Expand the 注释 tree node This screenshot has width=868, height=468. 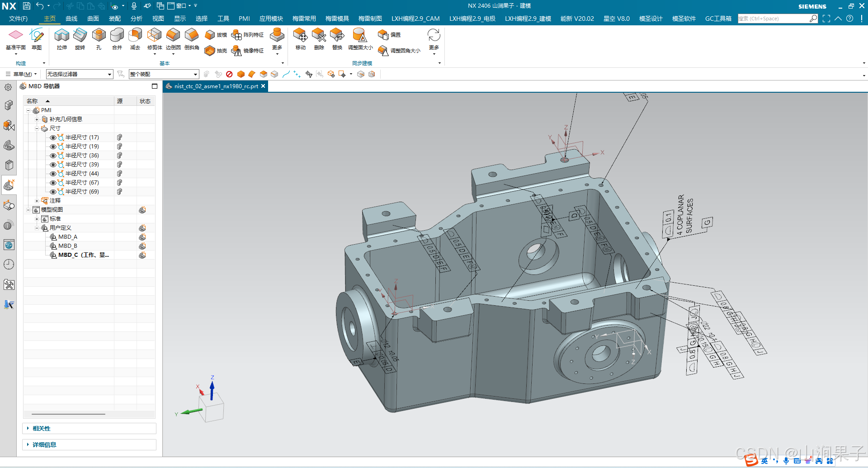37,201
